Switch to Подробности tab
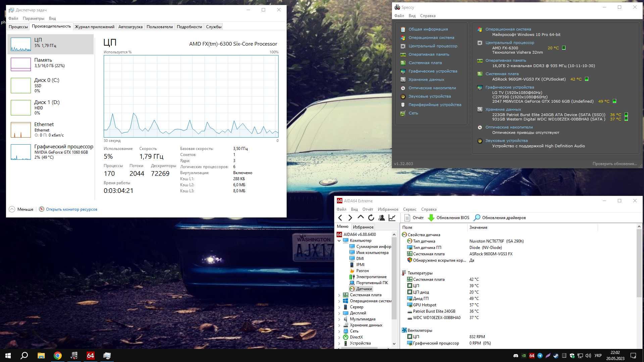Image resolution: width=644 pixels, height=362 pixels. click(189, 27)
